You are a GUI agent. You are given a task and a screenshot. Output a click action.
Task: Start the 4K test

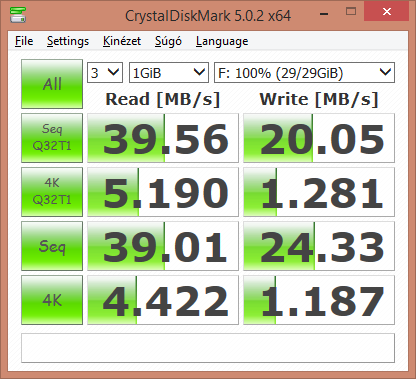point(52,300)
